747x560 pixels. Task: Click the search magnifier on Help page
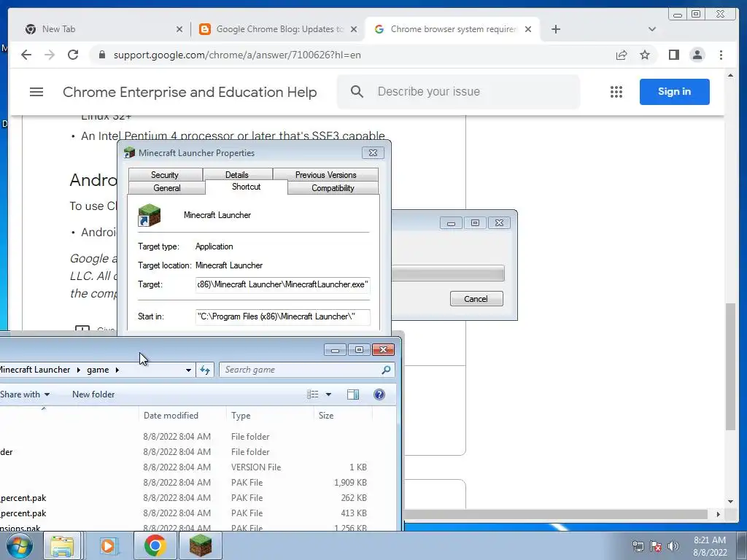tap(357, 91)
